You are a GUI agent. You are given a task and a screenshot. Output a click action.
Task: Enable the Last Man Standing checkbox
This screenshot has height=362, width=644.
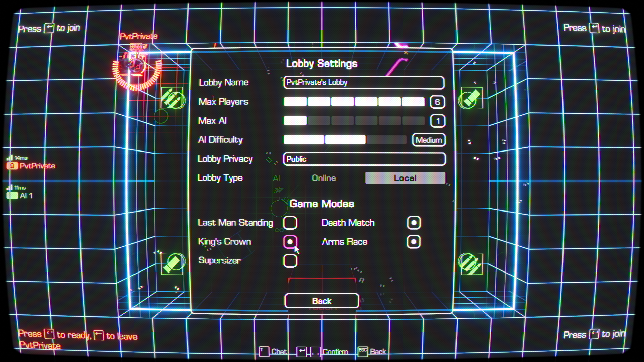click(290, 223)
